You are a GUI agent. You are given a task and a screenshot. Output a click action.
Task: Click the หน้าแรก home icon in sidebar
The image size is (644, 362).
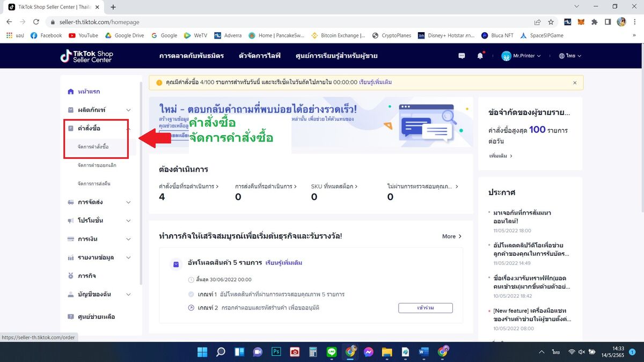point(71,92)
